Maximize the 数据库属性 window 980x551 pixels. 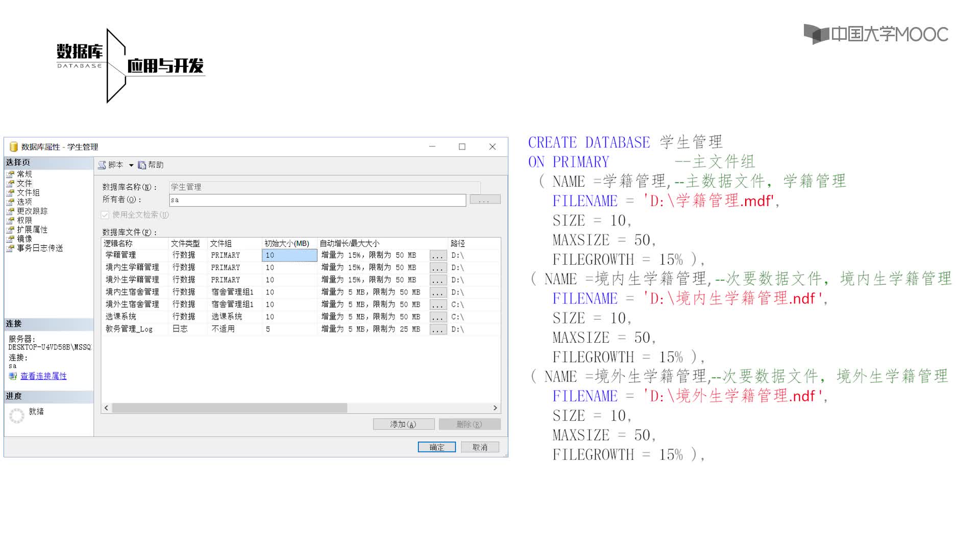point(462,146)
